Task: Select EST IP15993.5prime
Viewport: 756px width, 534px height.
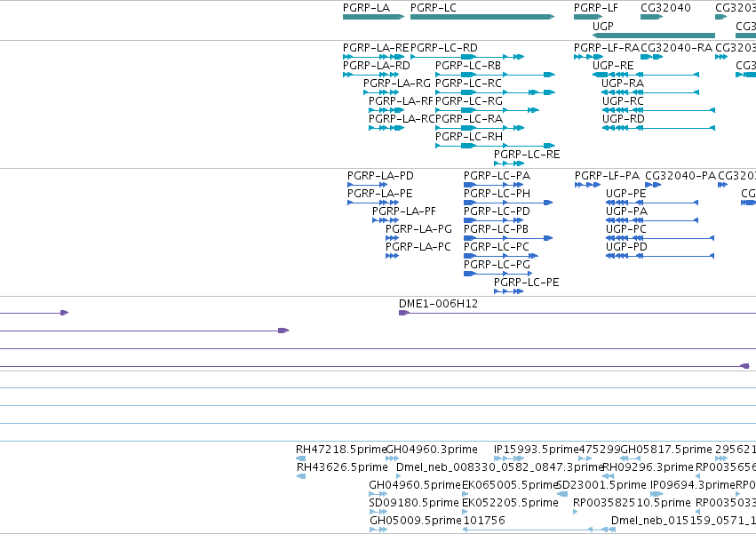Action: pyautogui.click(x=509, y=458)
